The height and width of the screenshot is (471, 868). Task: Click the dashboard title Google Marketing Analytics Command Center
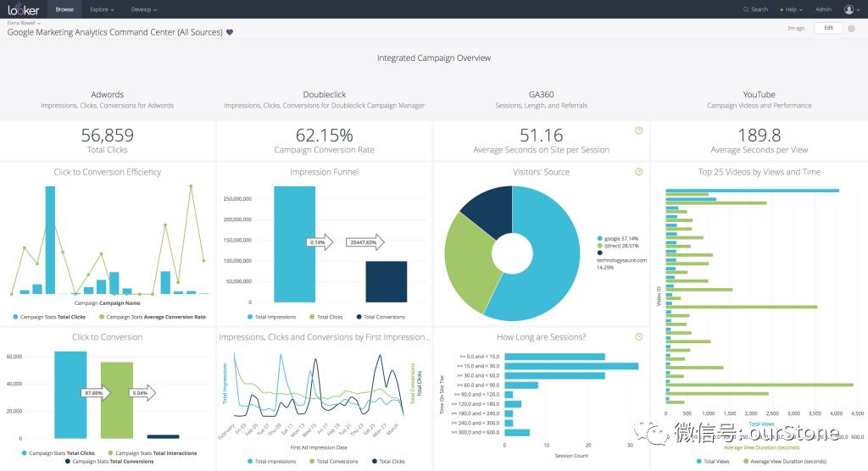coord(114,32)
